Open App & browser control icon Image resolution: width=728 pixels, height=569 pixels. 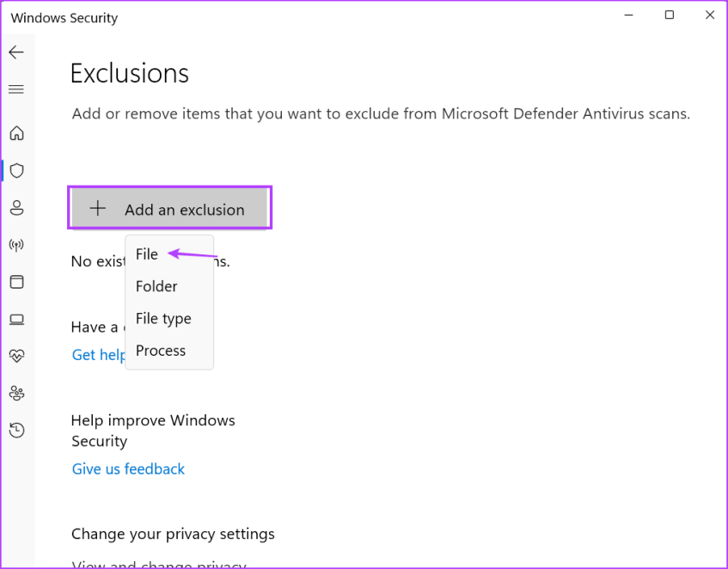point(16,282)
